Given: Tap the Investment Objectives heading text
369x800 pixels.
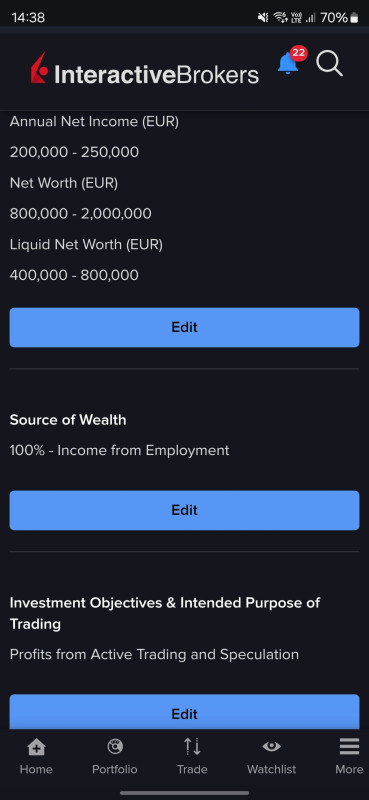Looking at the screenshot, I should tap(165, 613).
